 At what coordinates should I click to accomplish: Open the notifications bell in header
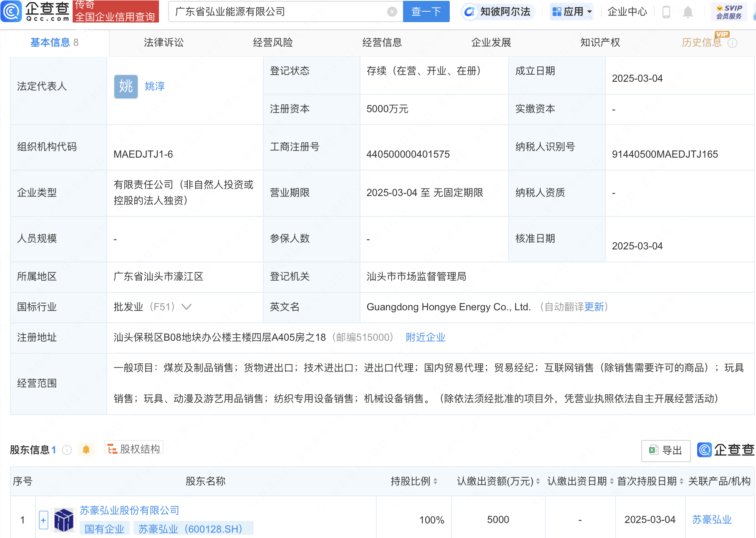click(688, 12)
